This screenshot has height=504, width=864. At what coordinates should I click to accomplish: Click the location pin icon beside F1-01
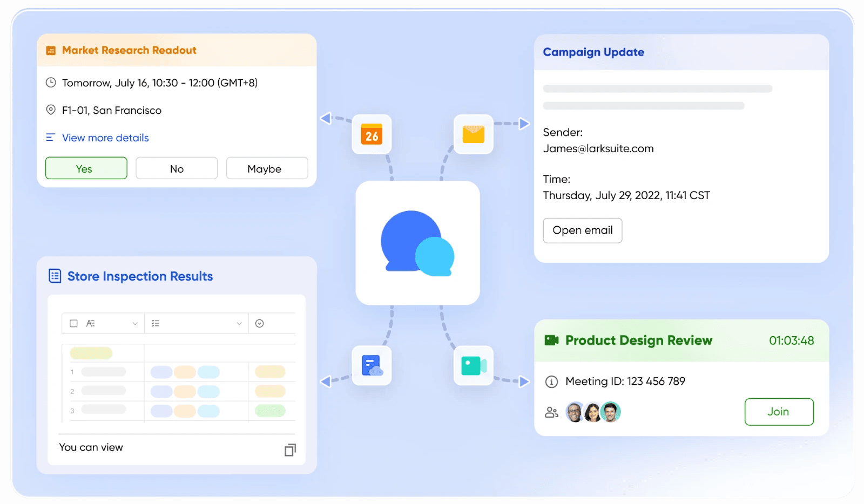click(51, 110)
